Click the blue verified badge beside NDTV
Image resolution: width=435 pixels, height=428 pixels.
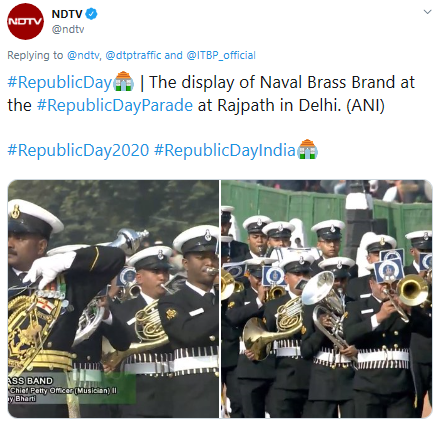coord(92,14)
